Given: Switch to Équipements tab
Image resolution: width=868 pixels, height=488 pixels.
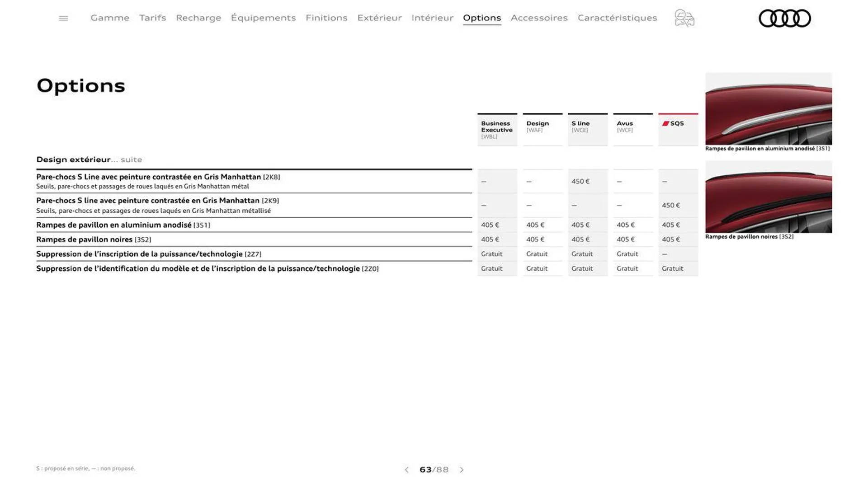Looking at the screenshot, I should point(263,18).
